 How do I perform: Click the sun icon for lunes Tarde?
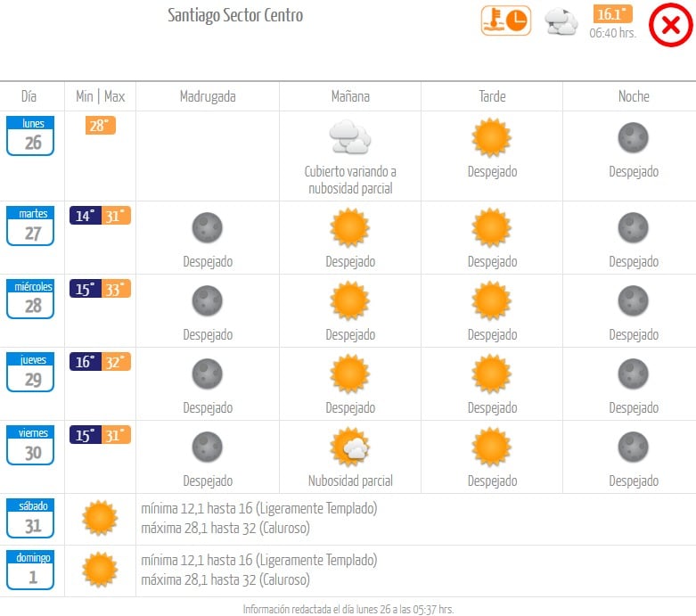[492, 137]
